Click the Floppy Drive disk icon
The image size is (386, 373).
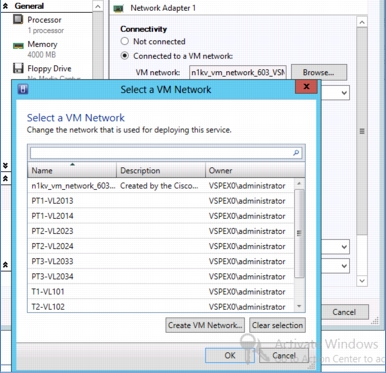click(x=18, y=68)
